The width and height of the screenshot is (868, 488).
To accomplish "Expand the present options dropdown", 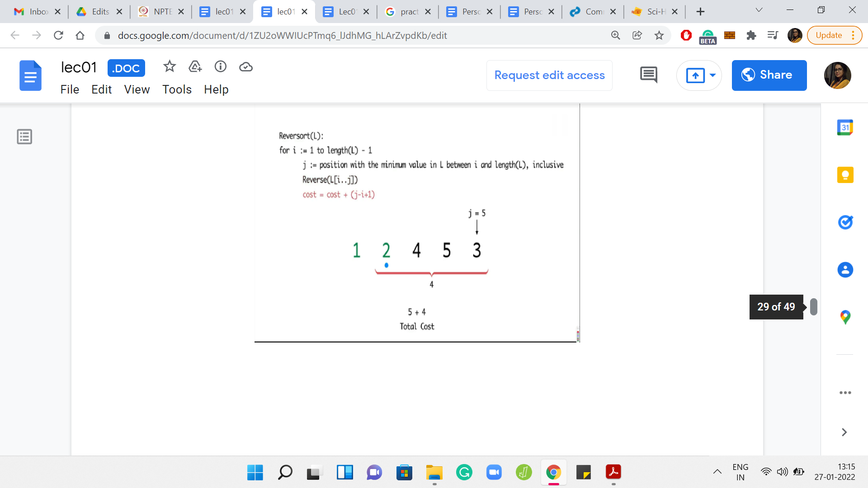I will [713, 75].
